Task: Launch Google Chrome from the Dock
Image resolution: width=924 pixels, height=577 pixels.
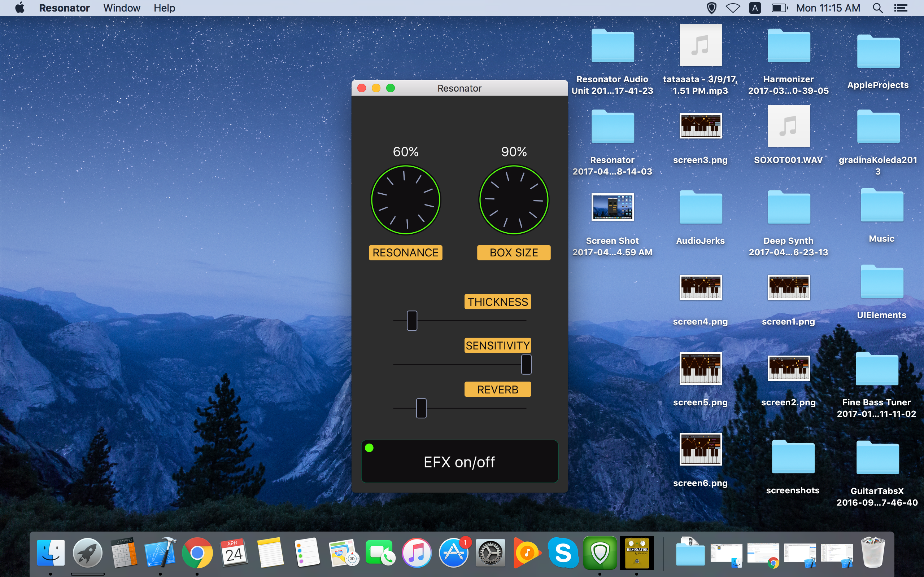Action: 197,552
